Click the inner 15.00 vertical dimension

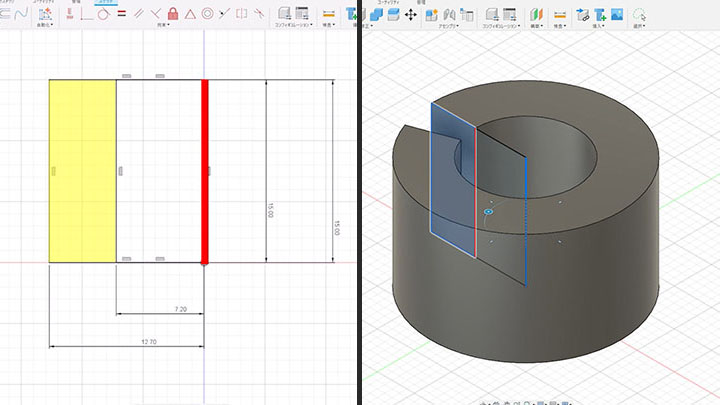(x=270, y=210)
